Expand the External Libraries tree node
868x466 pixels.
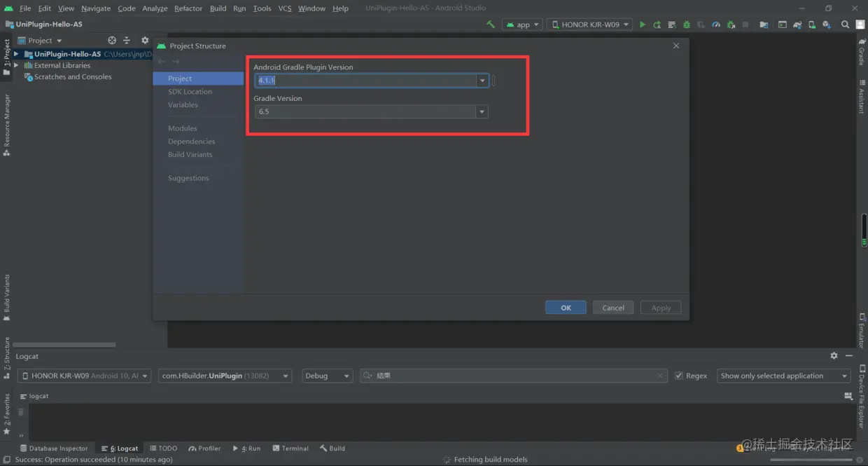click(16, 65)
